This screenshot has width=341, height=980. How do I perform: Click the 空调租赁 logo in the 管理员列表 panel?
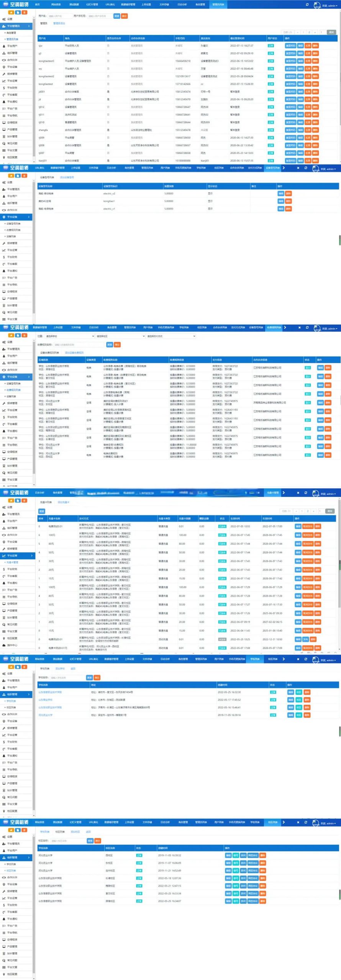15,5
